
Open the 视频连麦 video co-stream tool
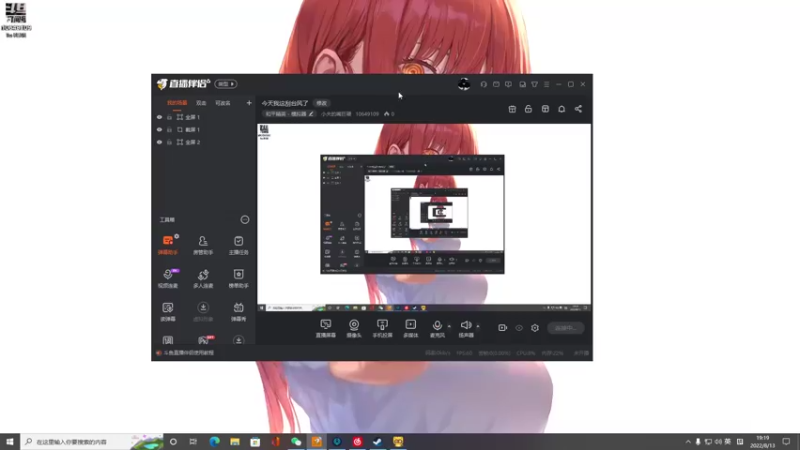[x=168, y=278]
